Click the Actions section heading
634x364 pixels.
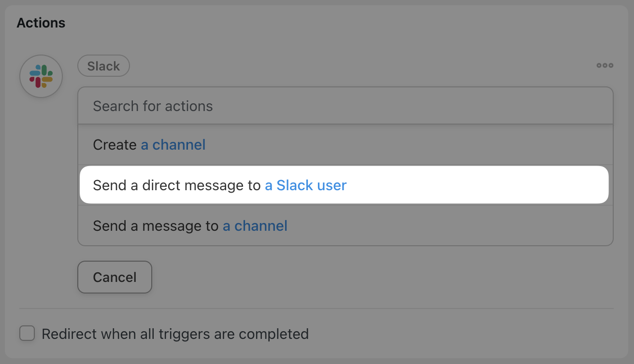41,23
